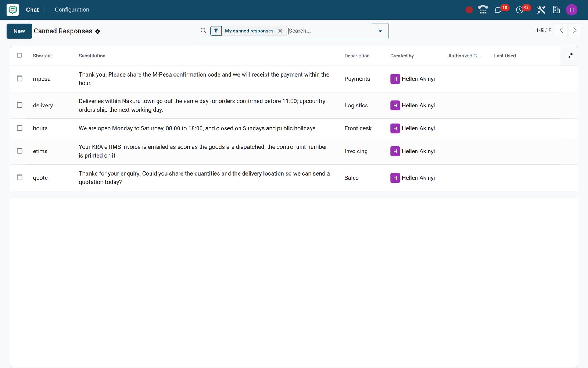Sort by the Created by column
The image size is (588, 368).
point(402,56)
